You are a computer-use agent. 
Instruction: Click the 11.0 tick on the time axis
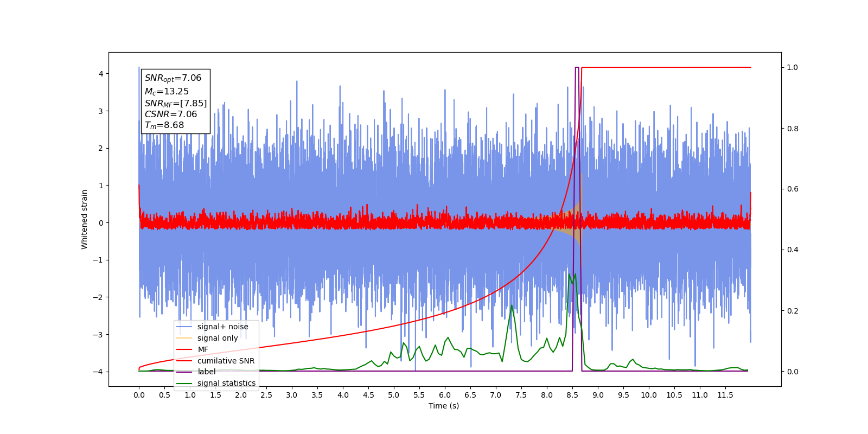click(700, 395)
